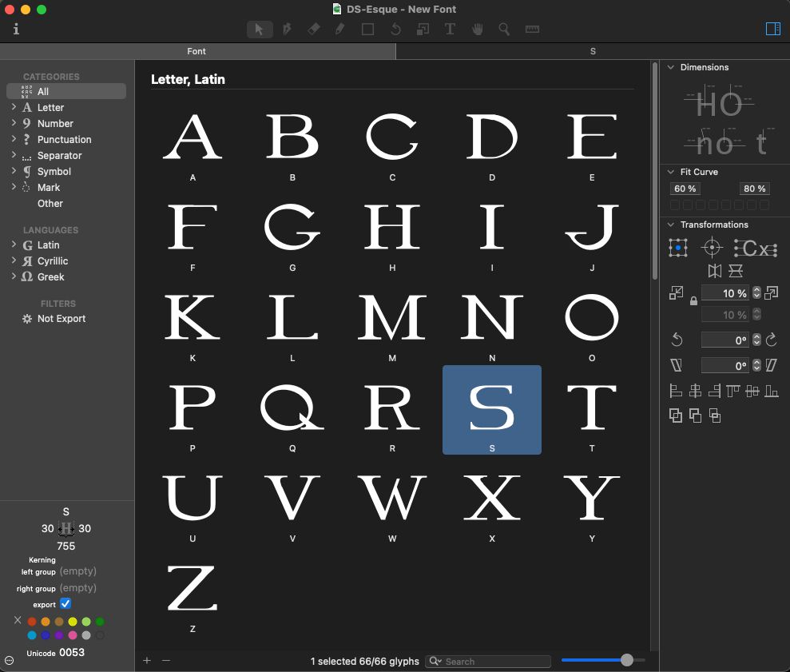Open the sidebar action menu button
The width and height of the screenshot is (790, 672).
9,660
